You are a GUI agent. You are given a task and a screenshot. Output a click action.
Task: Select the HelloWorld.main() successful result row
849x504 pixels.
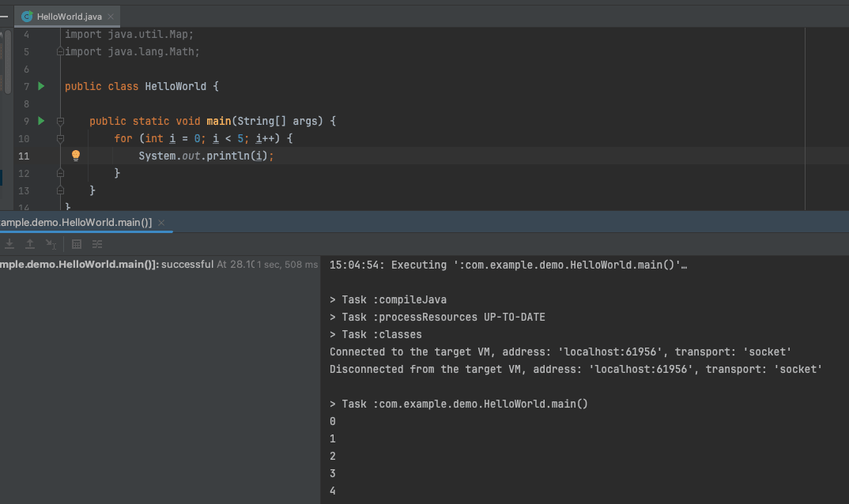tap(159, 265)
